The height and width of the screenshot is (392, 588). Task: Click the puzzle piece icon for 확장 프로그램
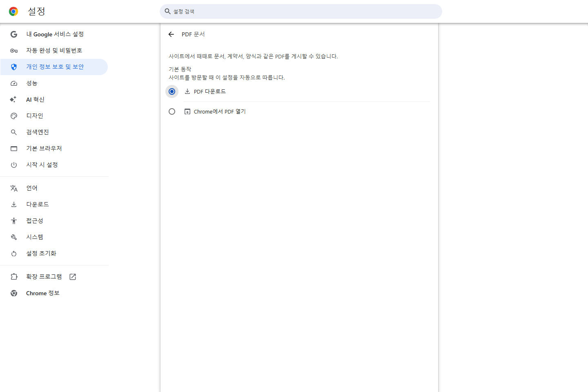[x=14, y=277]
